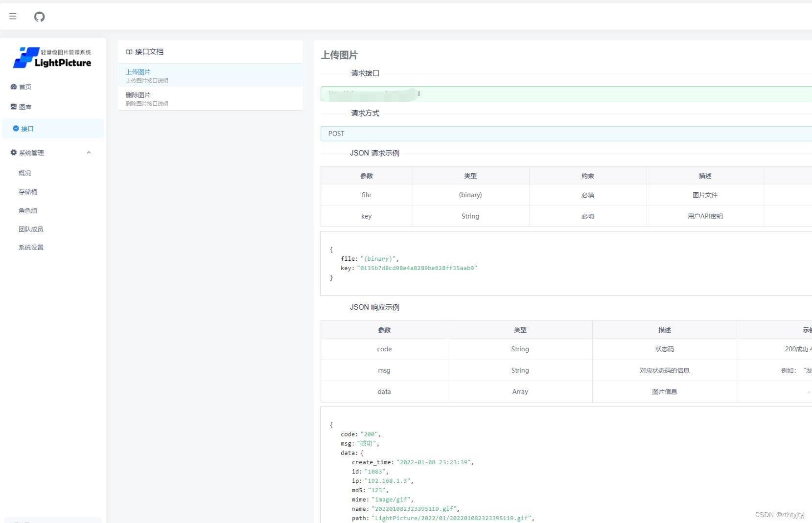The image size is (812, 523).
Task: Open 概况 in the sidebar
Action: (25, 173)
